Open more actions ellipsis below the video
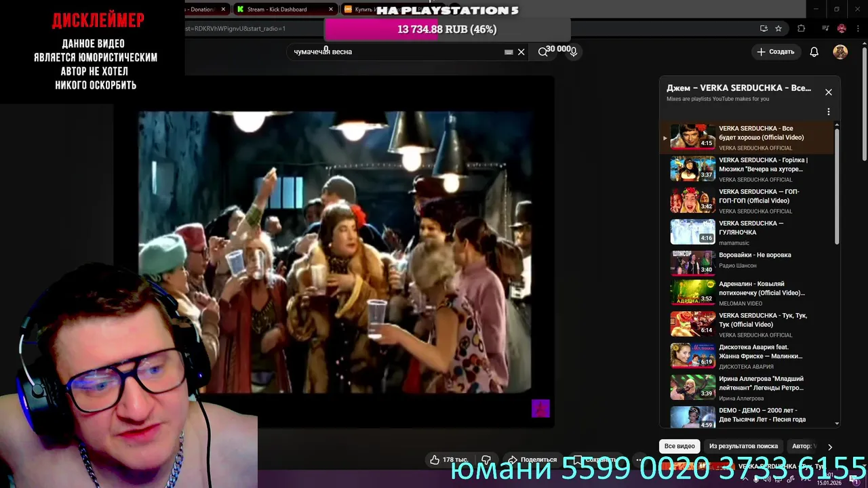The width and height of the screenshot is (868, 488). tap(639, 460)
